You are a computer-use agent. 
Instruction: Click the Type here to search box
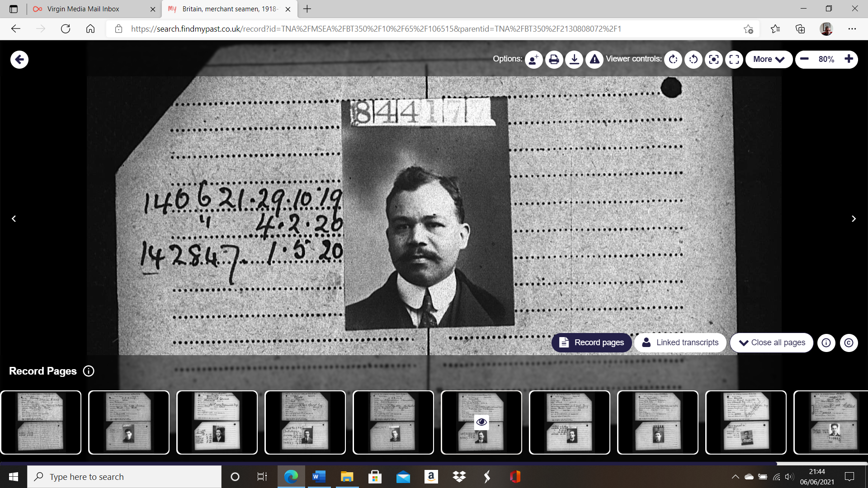tap(124, 477)
